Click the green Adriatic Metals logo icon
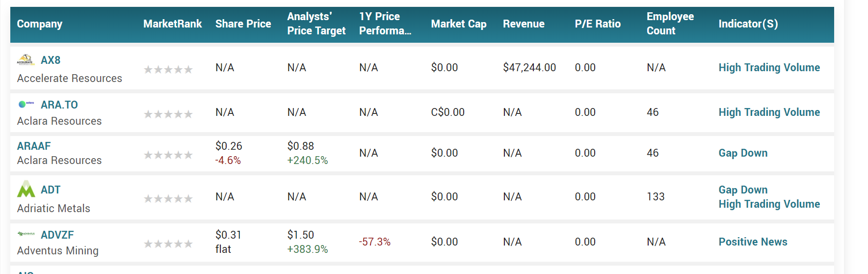Image resolution: width=868 pixels, height=274 pixels. [x=26, y=189]
